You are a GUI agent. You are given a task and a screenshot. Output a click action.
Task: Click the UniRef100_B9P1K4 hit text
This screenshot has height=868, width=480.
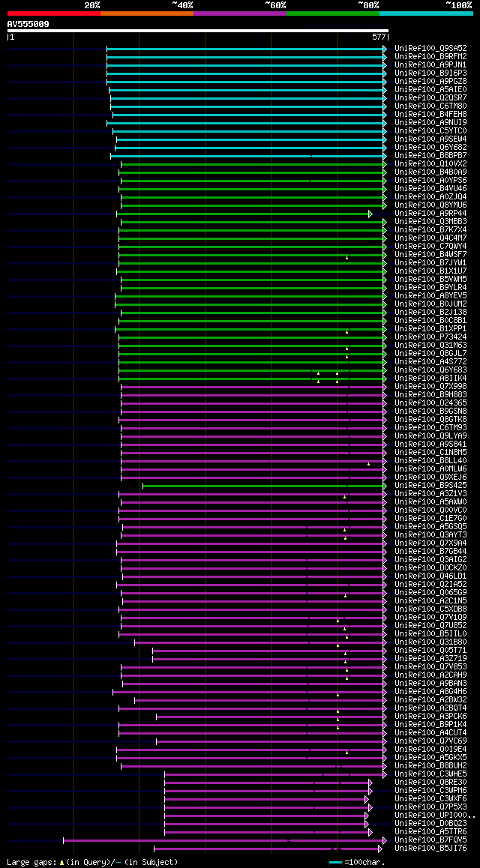[430, 725]
